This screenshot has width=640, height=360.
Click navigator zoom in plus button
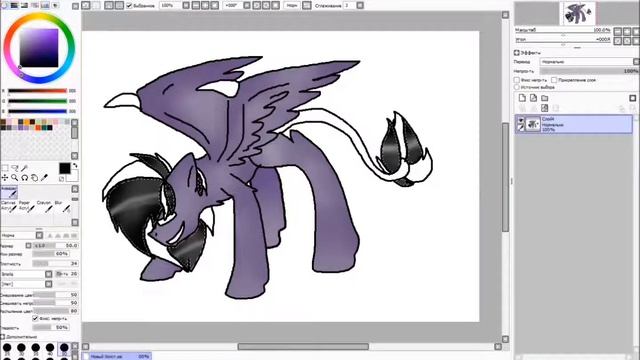[627, 31]
